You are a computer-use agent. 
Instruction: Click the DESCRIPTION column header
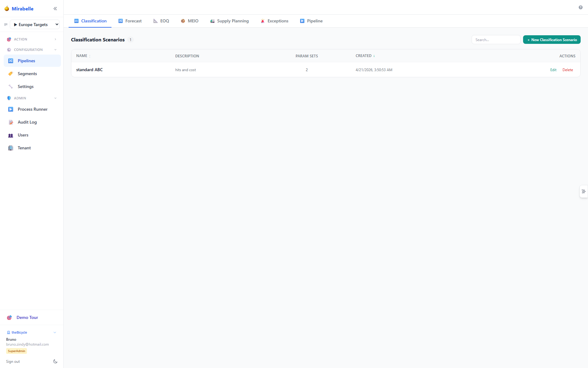click(x=187, y=56)
